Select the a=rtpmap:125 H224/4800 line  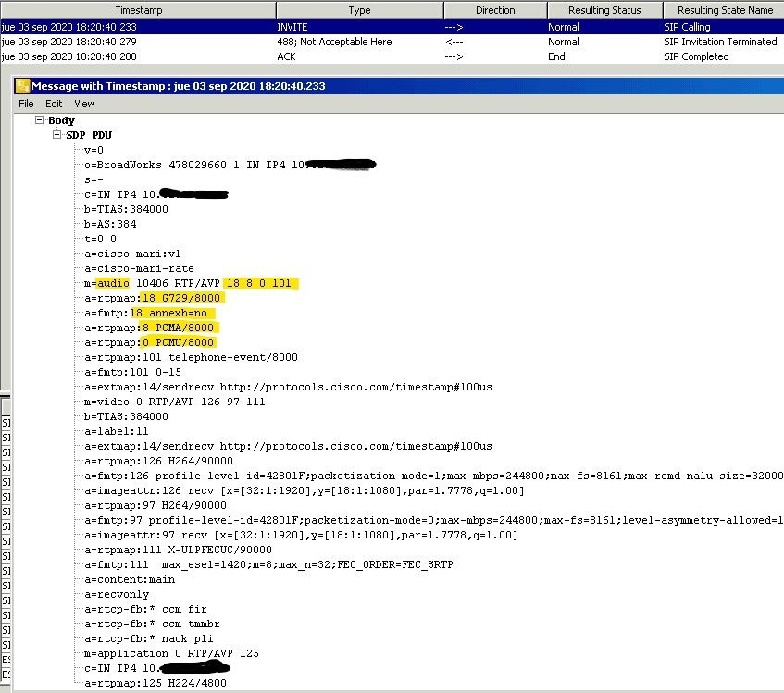(155, 683)
